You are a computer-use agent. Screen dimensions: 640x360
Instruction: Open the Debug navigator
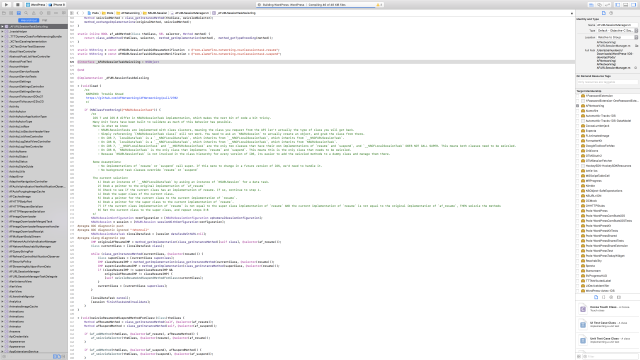click(49, 13)
